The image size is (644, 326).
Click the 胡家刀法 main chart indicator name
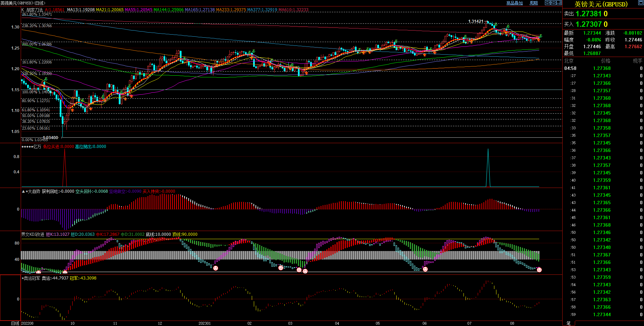[35, 10]
